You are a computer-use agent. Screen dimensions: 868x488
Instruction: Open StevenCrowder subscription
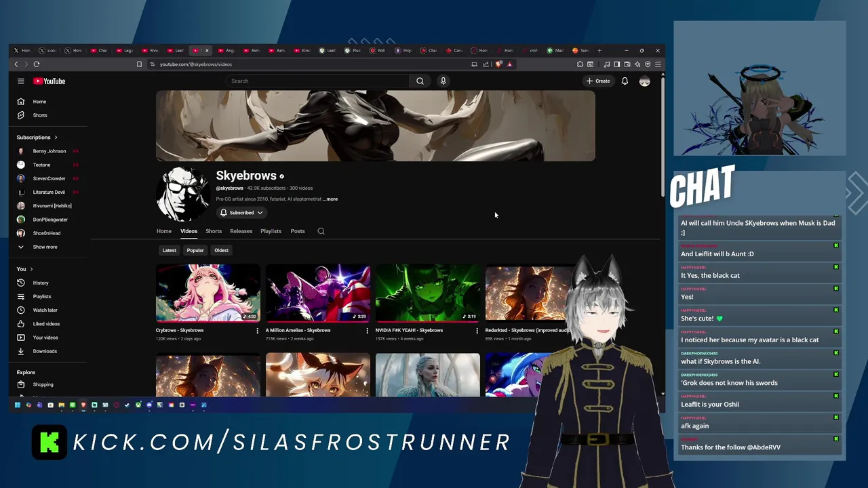(x=47, y=178)
